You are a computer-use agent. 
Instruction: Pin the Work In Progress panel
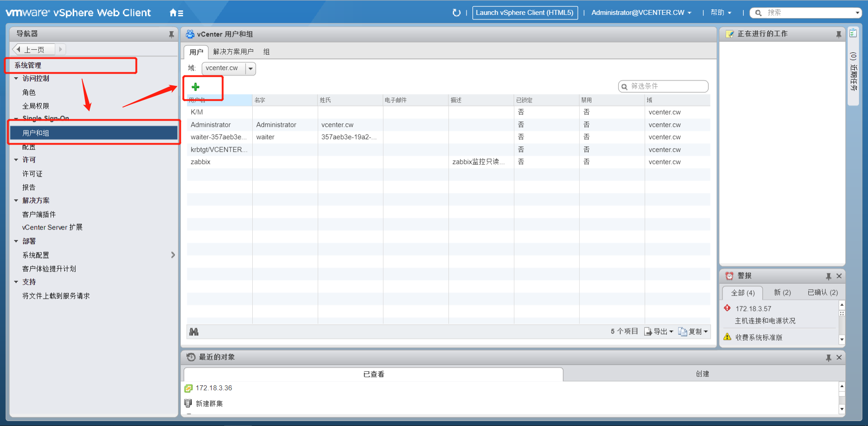point(839,34)
